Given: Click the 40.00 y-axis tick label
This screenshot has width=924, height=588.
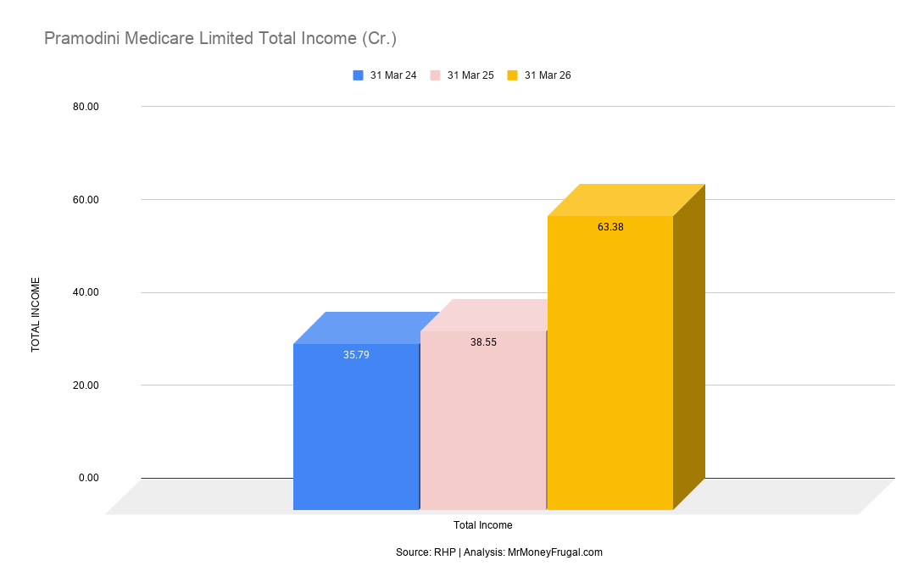Looking at the screenshot, I should (86, 292).
